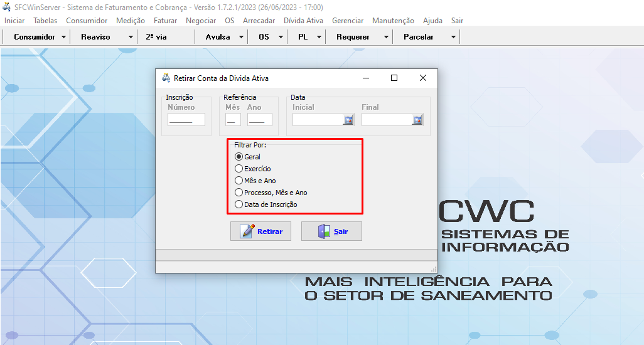Click the SFCWinServer app icon in title bar
The height and width of the screenshot is (345, 644).
coord(6,7)
